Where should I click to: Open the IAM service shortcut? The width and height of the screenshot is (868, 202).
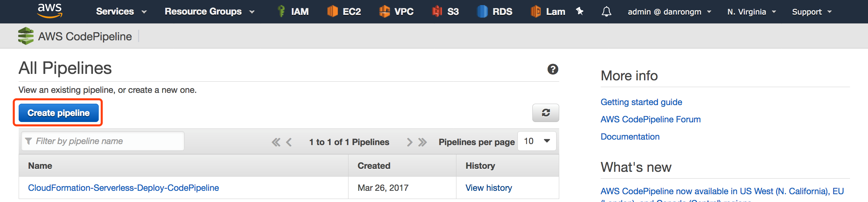point(294,12)
